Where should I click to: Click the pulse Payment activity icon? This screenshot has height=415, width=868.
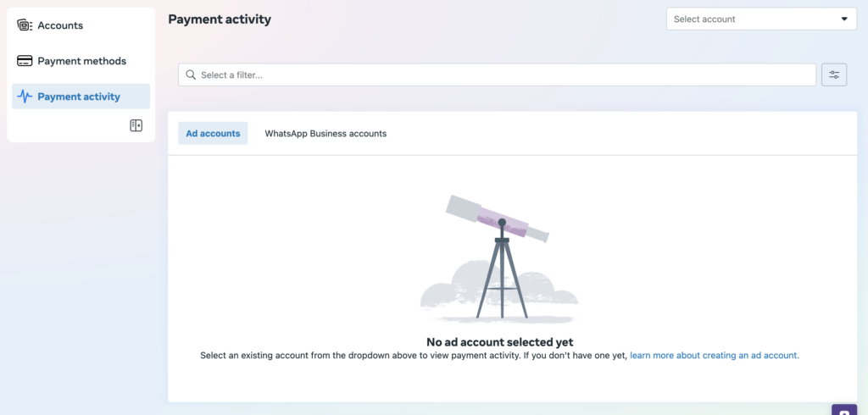pos(25,97)
